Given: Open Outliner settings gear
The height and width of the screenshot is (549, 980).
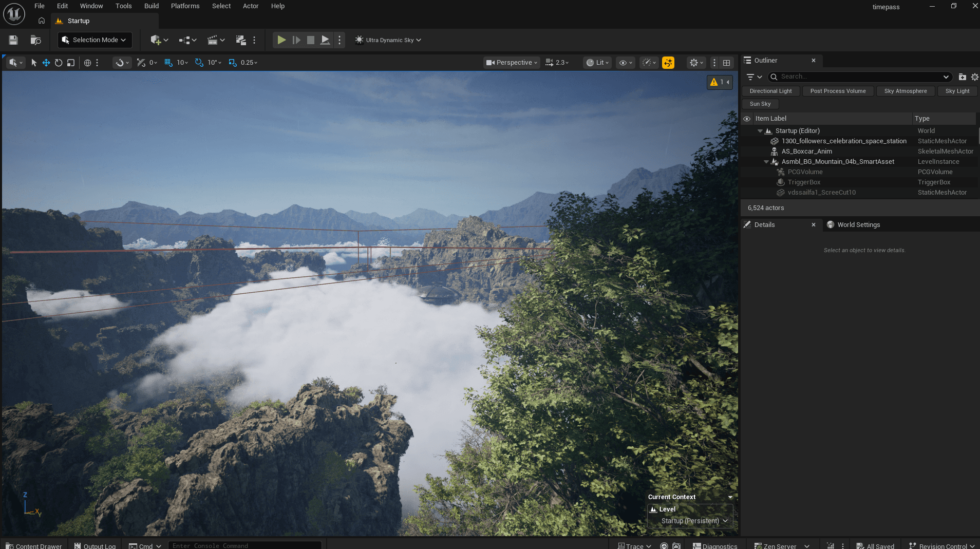Looking at the screenshot, I should coord(974,77).
